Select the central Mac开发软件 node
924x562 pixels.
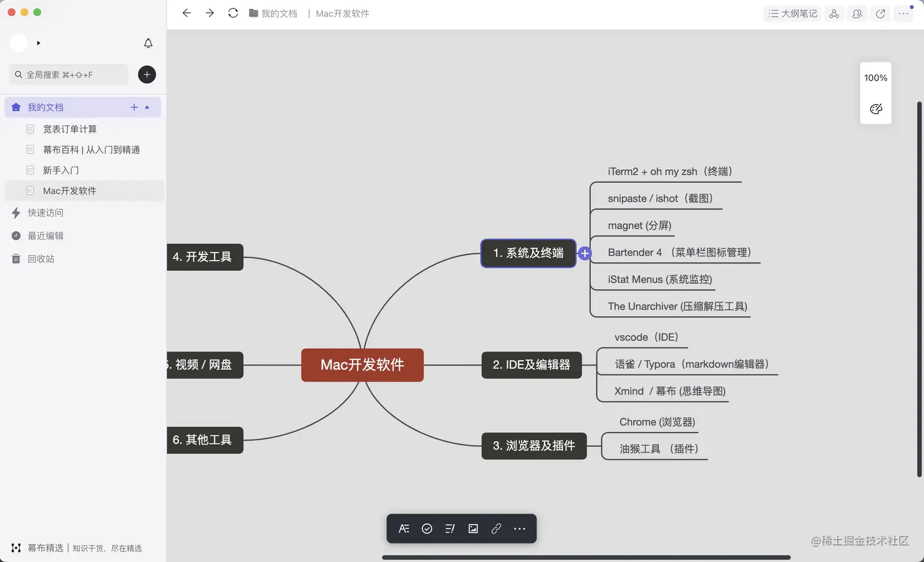tap(362, 365)
